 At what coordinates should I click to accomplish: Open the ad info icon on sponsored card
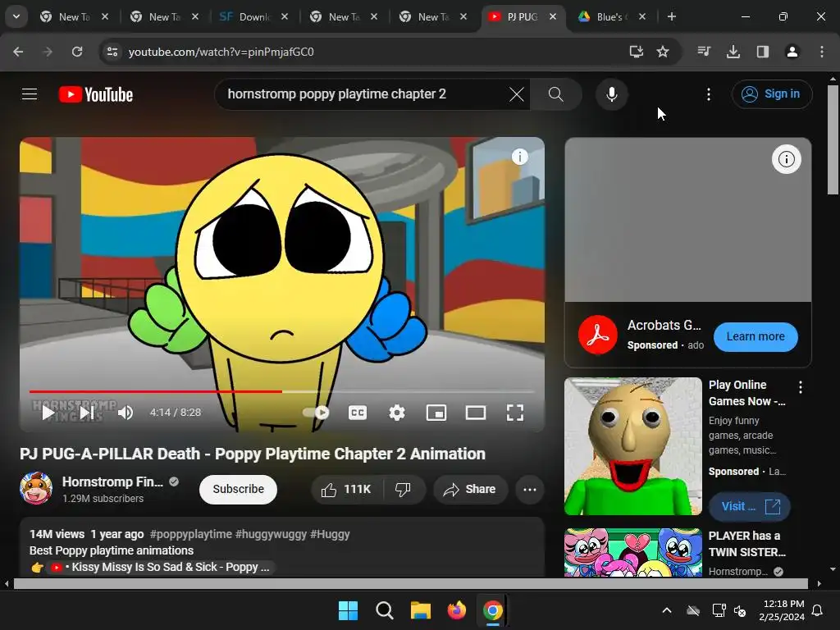coord(786,159)
